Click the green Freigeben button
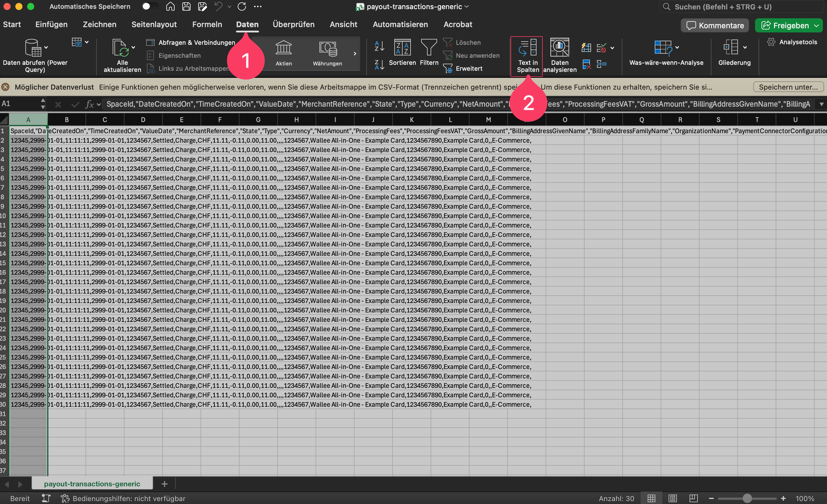This screenshot has height=504, width=827. tap(788, 25)
